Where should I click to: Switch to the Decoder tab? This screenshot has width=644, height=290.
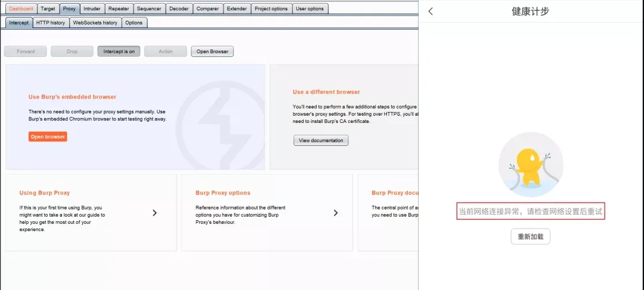[x=179, y=8]
